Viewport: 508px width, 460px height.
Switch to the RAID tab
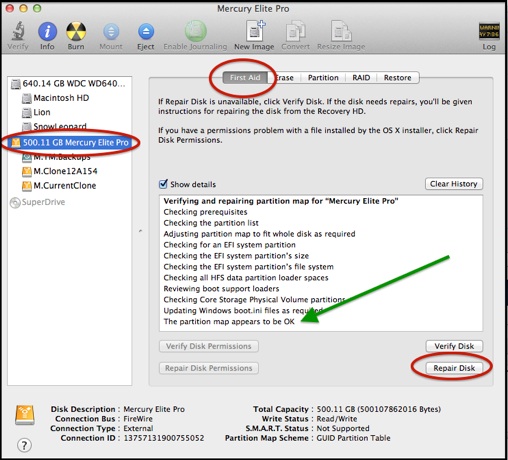(361, 78)
